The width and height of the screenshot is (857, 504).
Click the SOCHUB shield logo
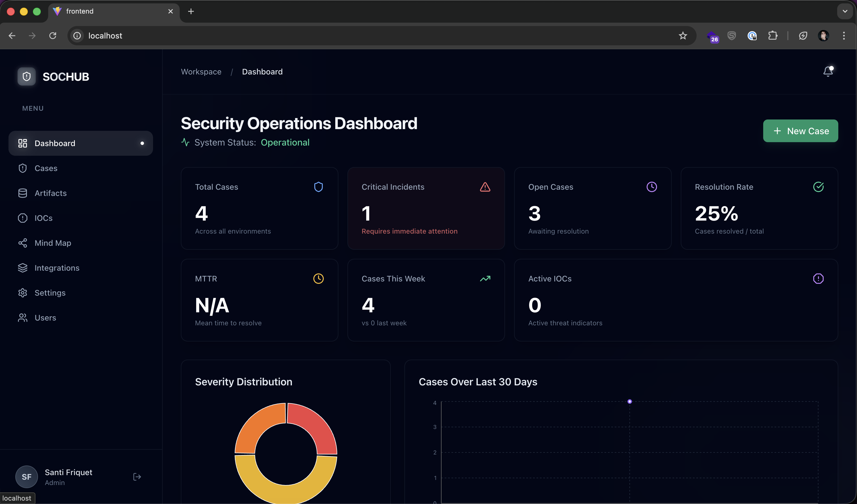coord(27,76)
